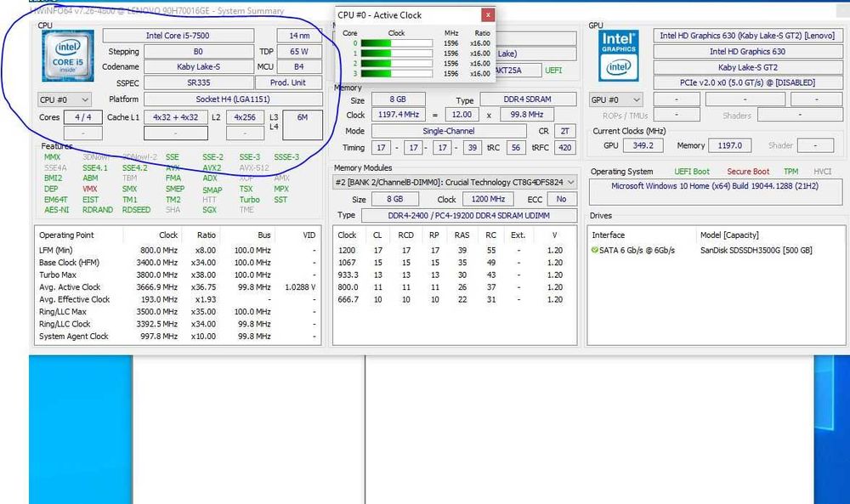The image size is (850, 504).
Task: Click the Codename Kaby Lake-S field
Action: pos(198,66)
